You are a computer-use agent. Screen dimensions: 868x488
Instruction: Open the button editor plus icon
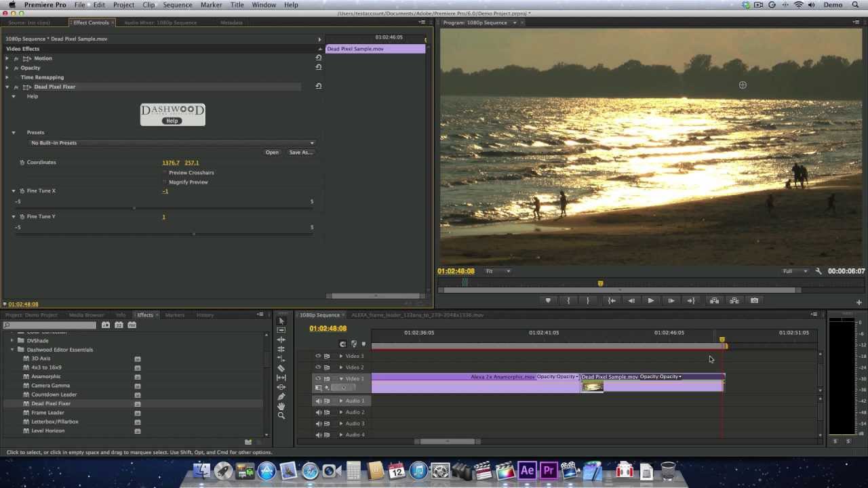click(859, 302)
